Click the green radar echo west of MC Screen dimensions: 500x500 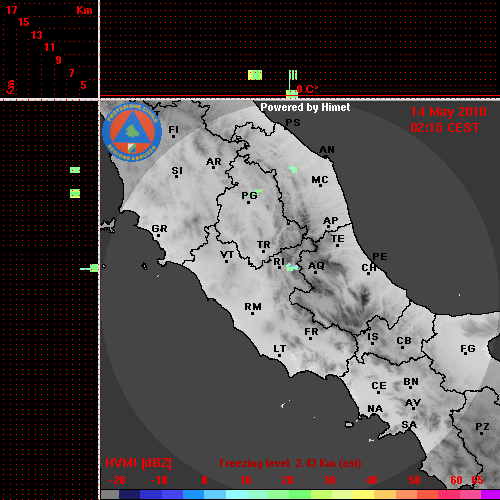293,169
